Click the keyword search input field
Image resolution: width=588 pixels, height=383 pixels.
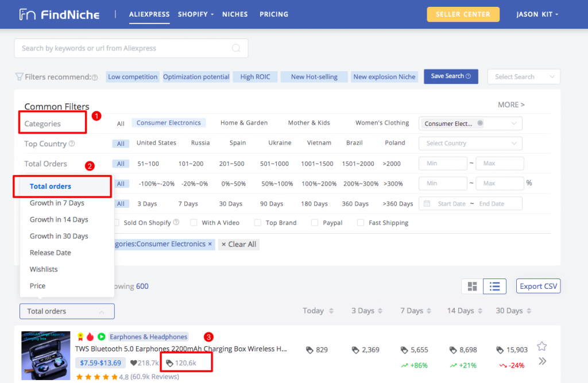pyautogui.click(x=131, y=48)
